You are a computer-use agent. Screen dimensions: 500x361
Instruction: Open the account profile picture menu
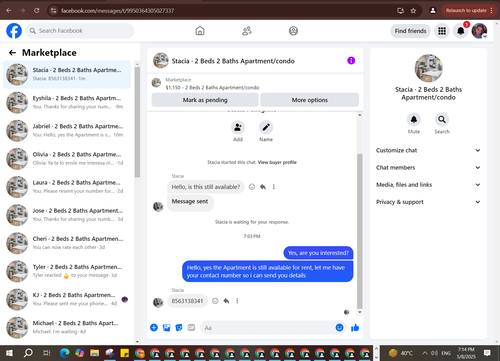coord(479,31)
